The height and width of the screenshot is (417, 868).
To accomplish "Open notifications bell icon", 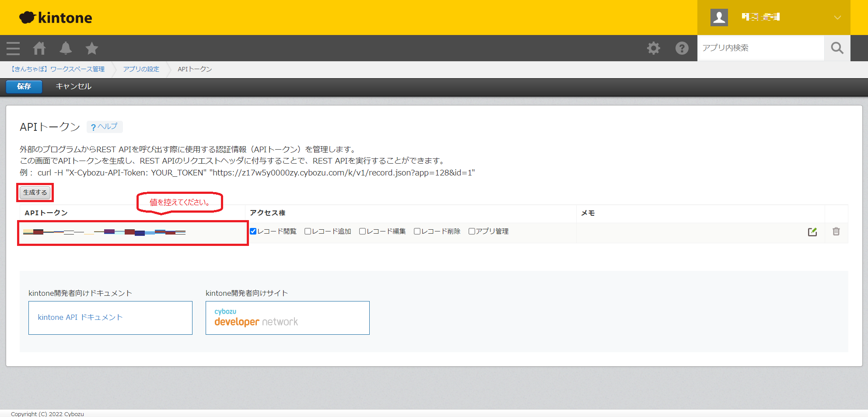I will (66, 48).
